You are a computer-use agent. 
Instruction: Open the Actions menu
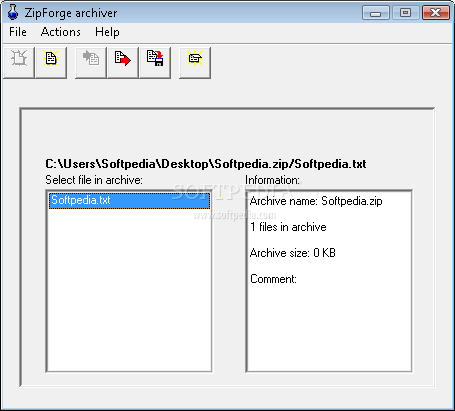click(61, 32)
